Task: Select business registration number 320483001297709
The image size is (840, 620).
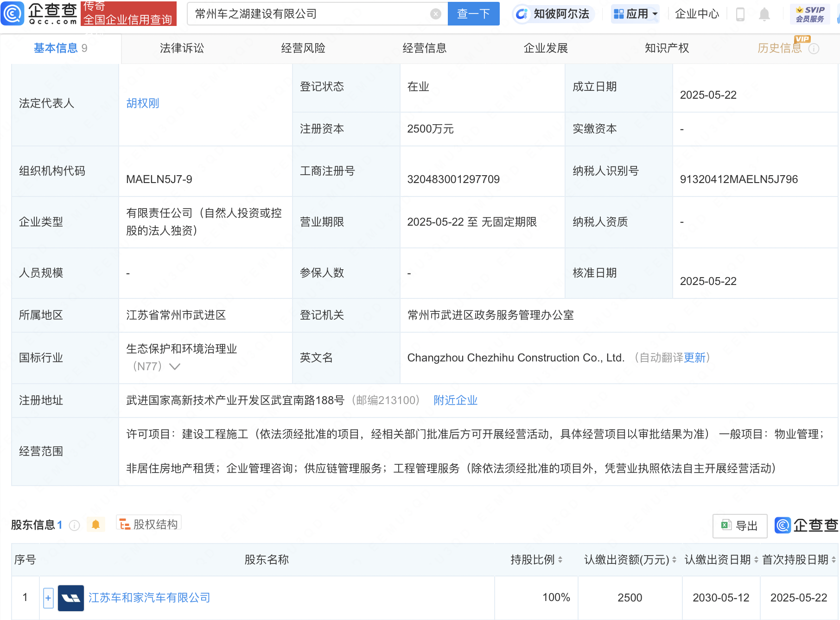Action: point(453,179)
